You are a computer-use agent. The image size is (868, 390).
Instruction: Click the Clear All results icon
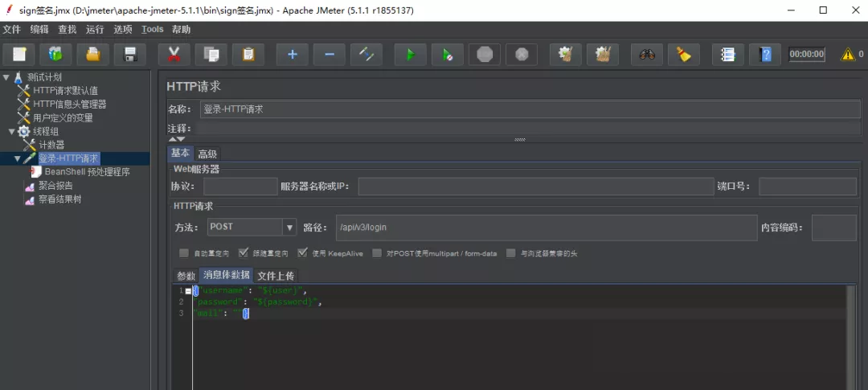(603, 55)
